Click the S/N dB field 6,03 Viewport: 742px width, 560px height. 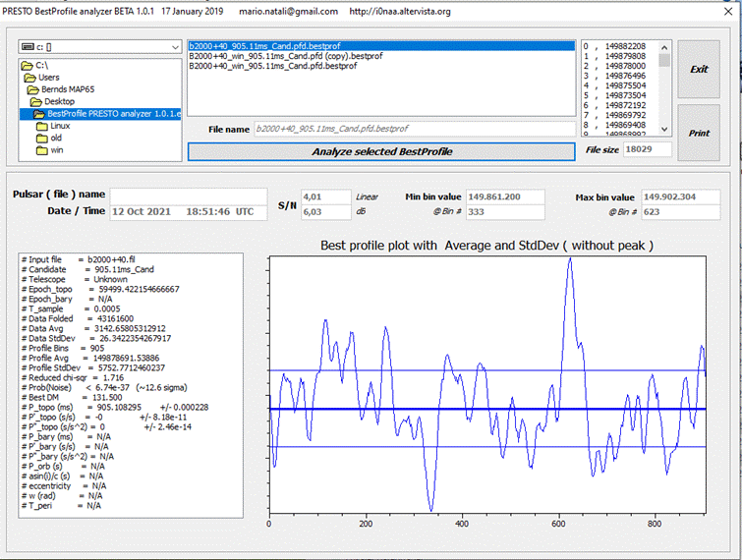click(x=325, y=212)
